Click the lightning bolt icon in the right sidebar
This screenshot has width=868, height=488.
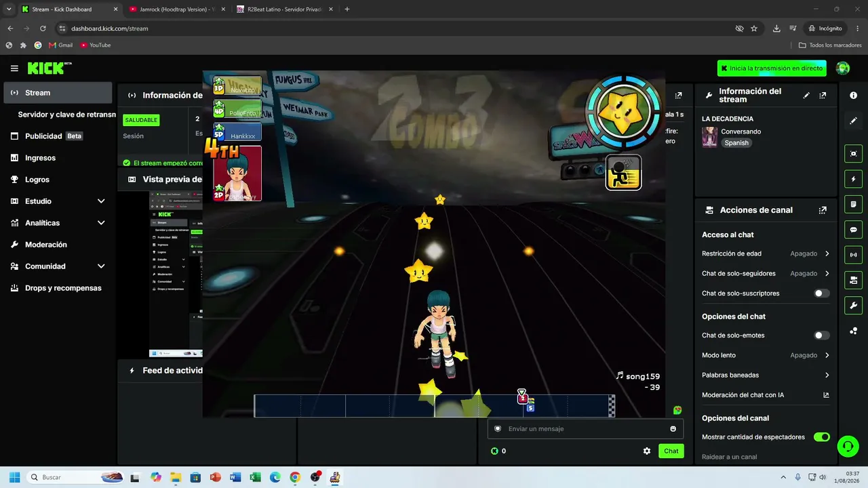coord(853,179)
